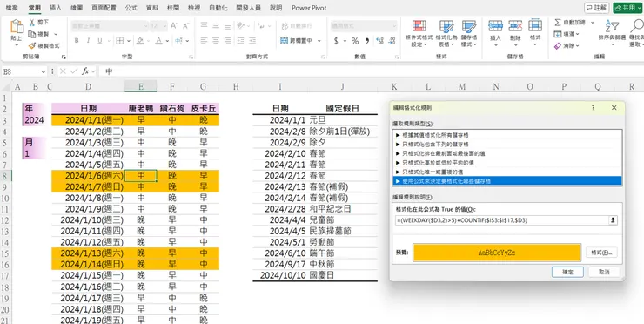Click the increase decimal icon
The width and height of the screenshot is (644, 324).
coord(380,41)
